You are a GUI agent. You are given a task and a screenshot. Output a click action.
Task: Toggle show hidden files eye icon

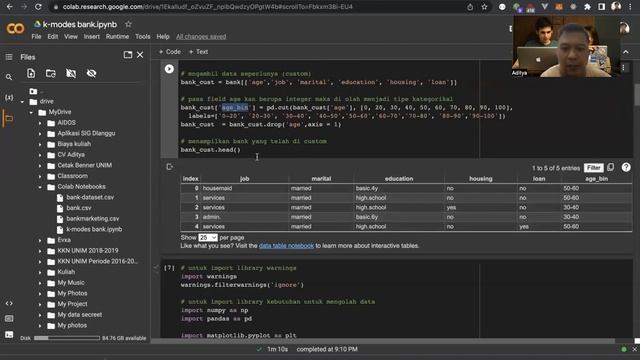[x=91, y=73]
